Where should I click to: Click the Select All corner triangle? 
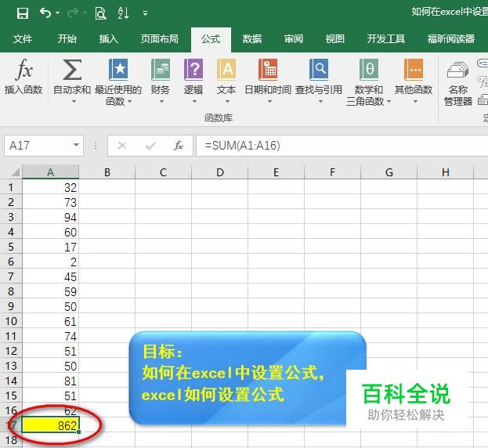(15, 172)
